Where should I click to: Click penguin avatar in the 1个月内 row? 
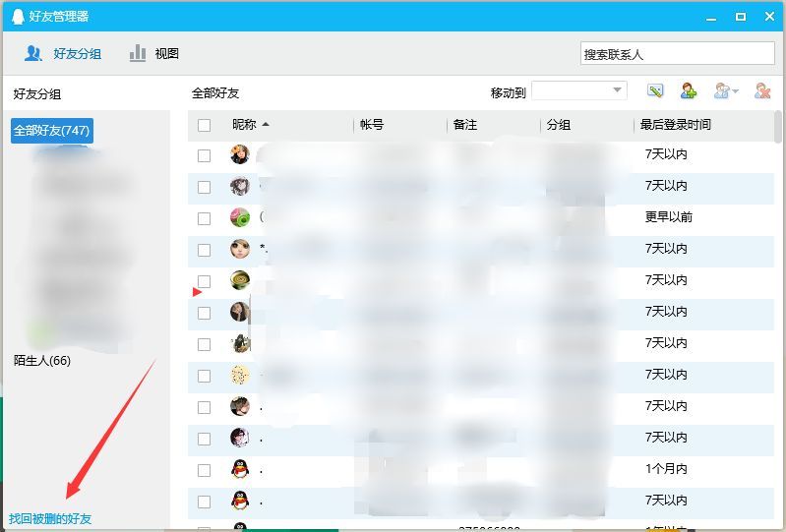pos(240,469)
